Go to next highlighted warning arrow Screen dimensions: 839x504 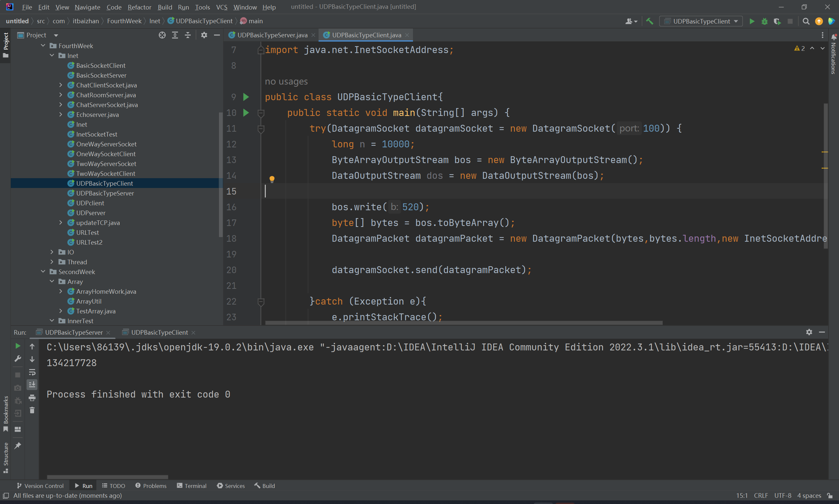tap(822, 48)
